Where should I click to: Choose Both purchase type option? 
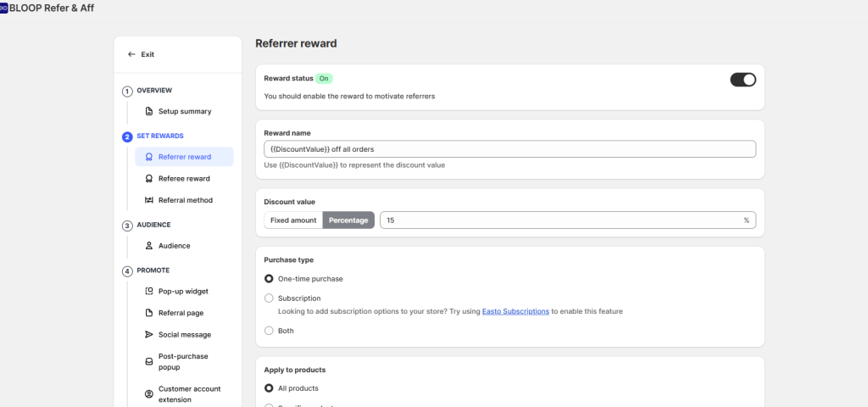[269, 331]
